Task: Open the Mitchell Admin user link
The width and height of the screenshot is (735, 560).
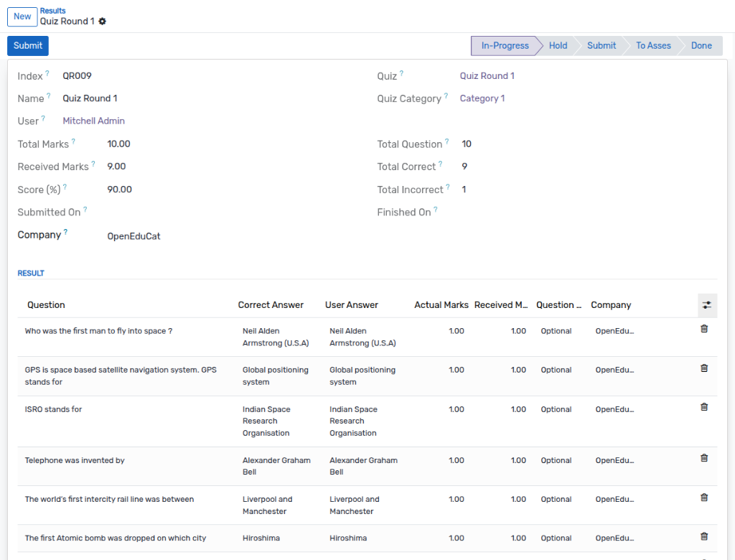Action: point(94,121)
